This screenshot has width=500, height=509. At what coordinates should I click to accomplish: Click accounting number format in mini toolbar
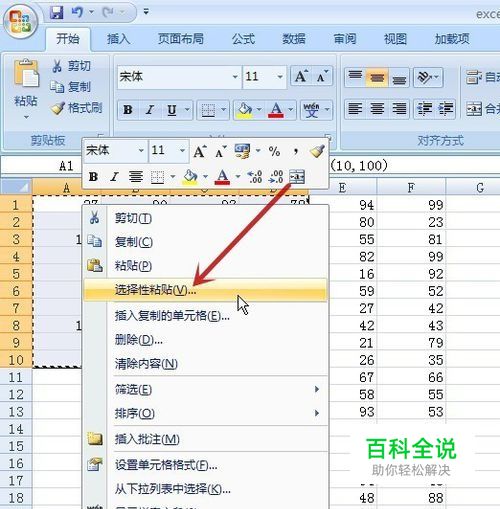242,151
